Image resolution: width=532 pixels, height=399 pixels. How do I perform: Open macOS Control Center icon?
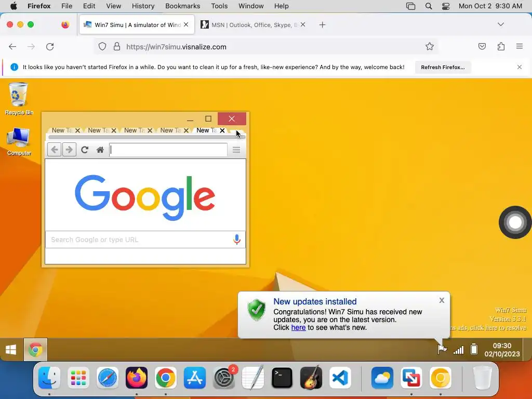[x=445, y=6]
